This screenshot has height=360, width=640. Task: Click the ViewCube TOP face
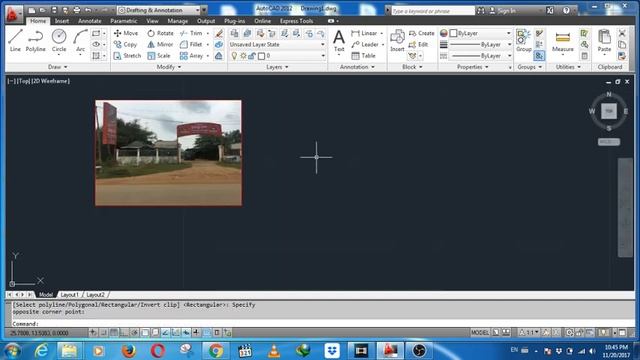click(x=609, y=111)
